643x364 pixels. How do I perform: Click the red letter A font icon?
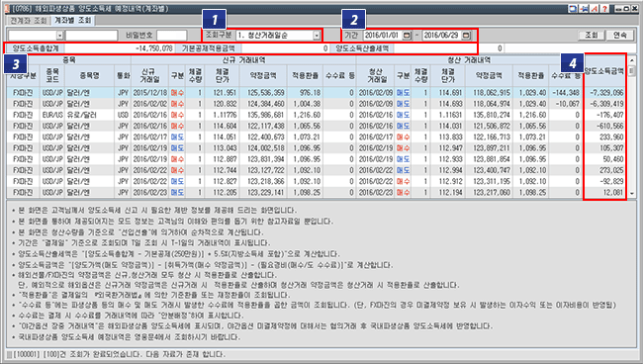595,8
